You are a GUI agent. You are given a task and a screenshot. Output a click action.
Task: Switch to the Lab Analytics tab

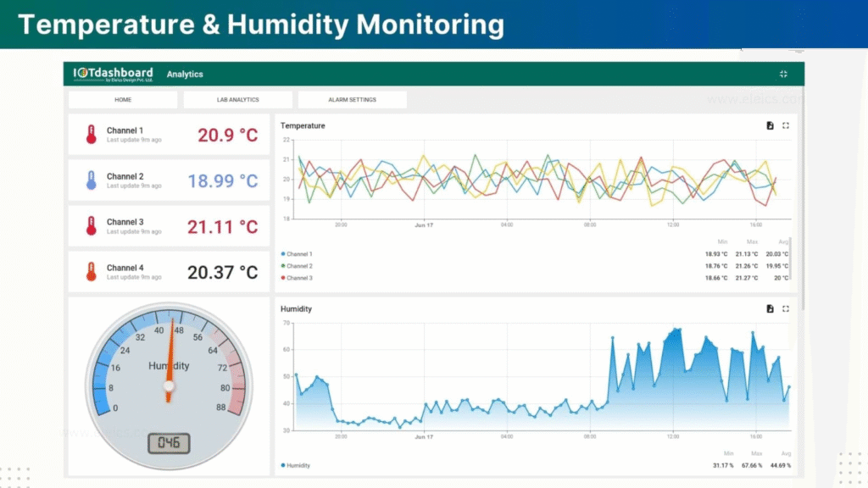(236, 99)
